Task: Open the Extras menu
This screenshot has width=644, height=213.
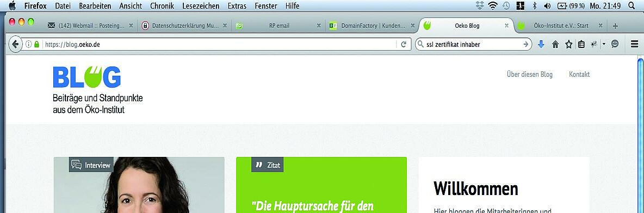Action: (237, 6)
